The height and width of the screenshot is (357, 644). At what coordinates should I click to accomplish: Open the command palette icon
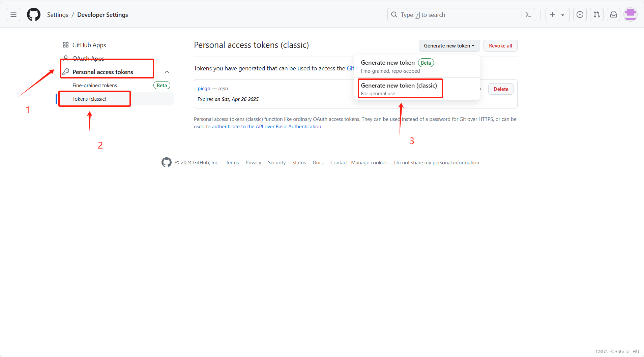pos(528,14)
